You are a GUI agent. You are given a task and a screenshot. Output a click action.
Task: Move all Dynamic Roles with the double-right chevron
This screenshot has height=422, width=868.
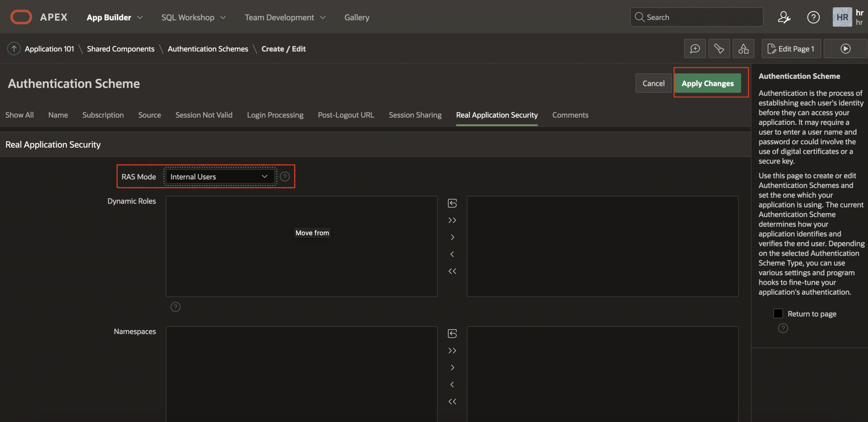(x=452, y=220)
